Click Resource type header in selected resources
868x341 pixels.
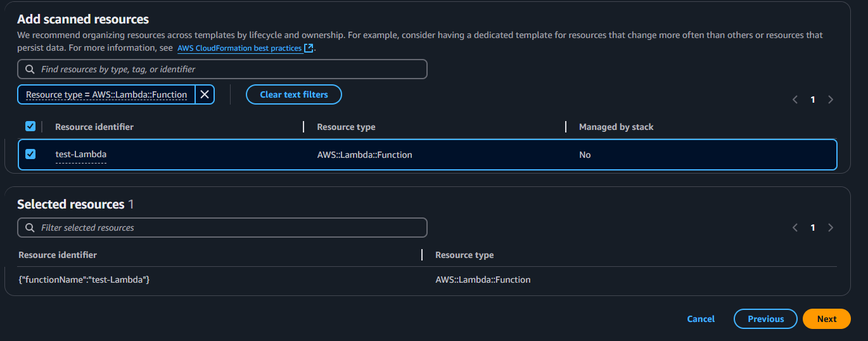point(464,255)
